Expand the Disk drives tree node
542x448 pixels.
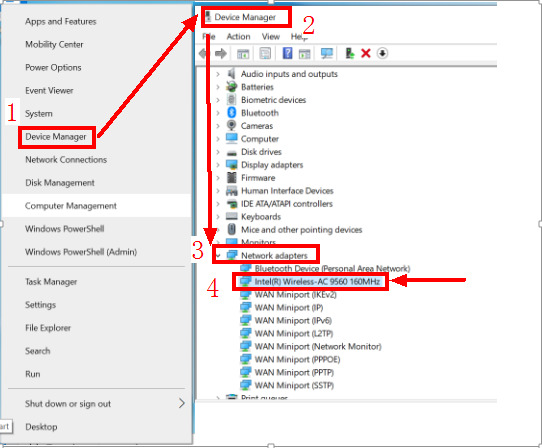pyautogui.click(x=217, y=152)
